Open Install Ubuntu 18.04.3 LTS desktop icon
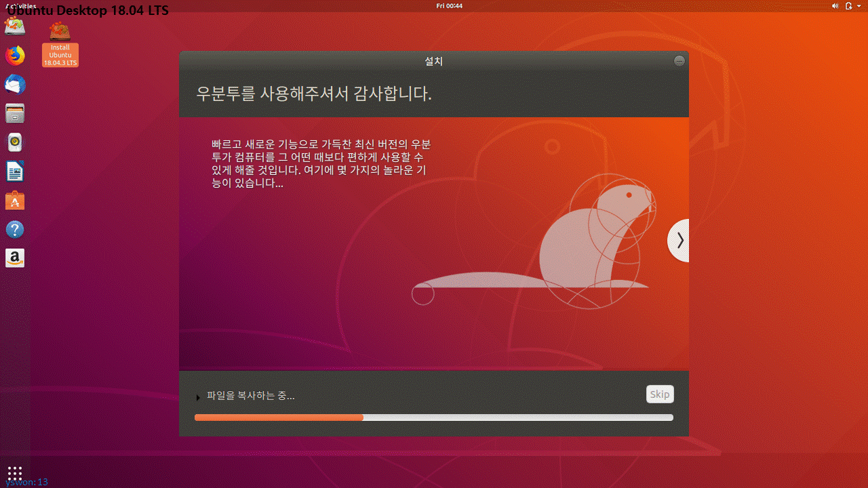 [x=60, y=44]
